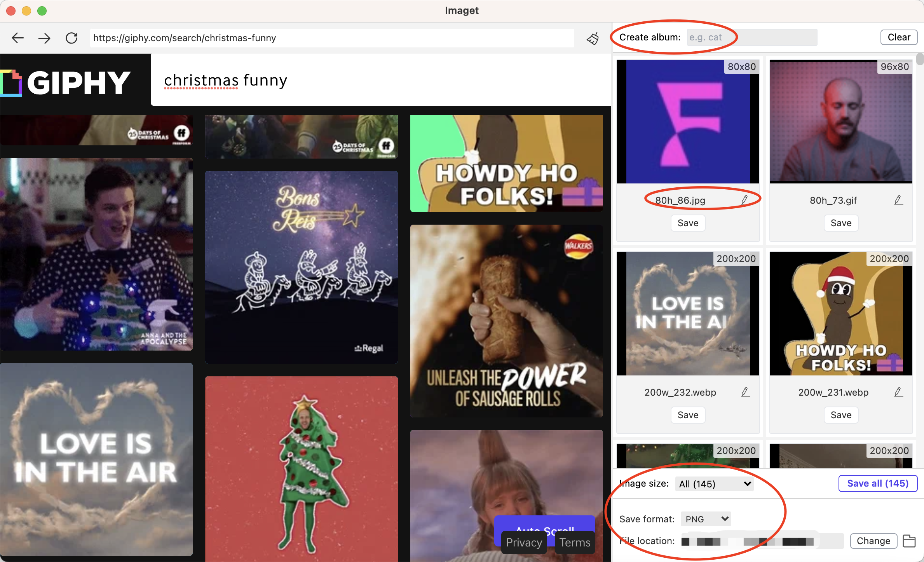Click the forward navigation arrow
The image size is (924, 562).
(x=44, y=38)
